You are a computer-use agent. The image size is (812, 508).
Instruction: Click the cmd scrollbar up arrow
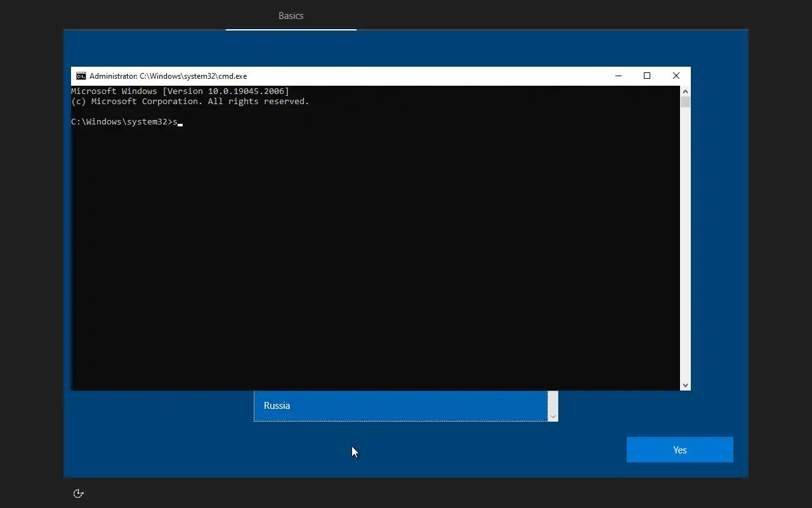tap(685, 91)
